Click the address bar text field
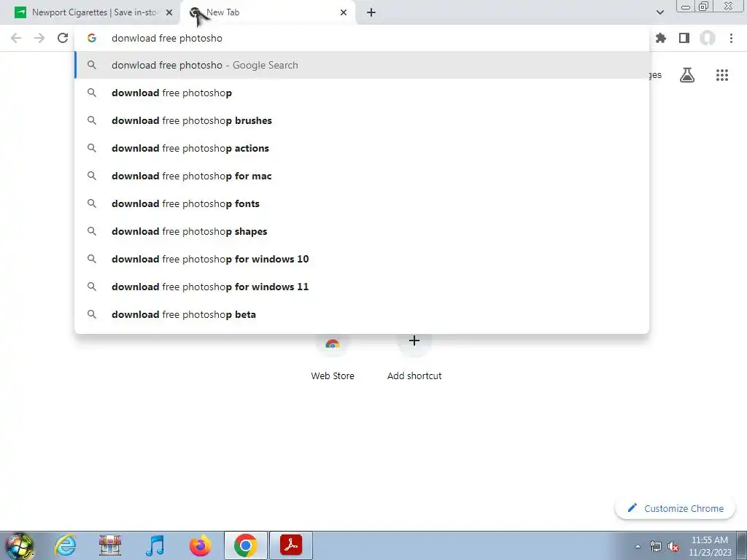This screenshot has height=560, width=747. 362,38
